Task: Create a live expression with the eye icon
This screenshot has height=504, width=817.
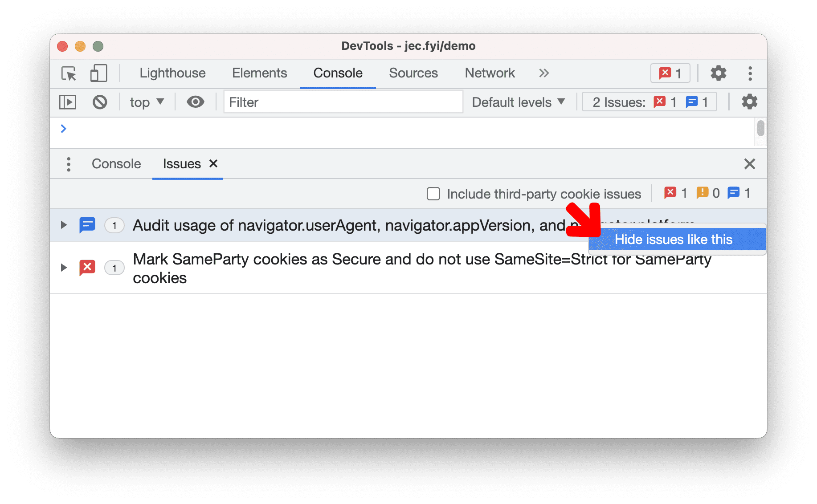Action: 195,102
